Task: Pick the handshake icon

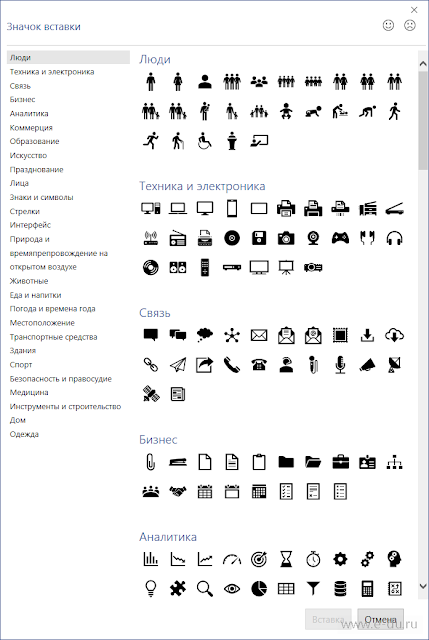Action: coord(178,491)
